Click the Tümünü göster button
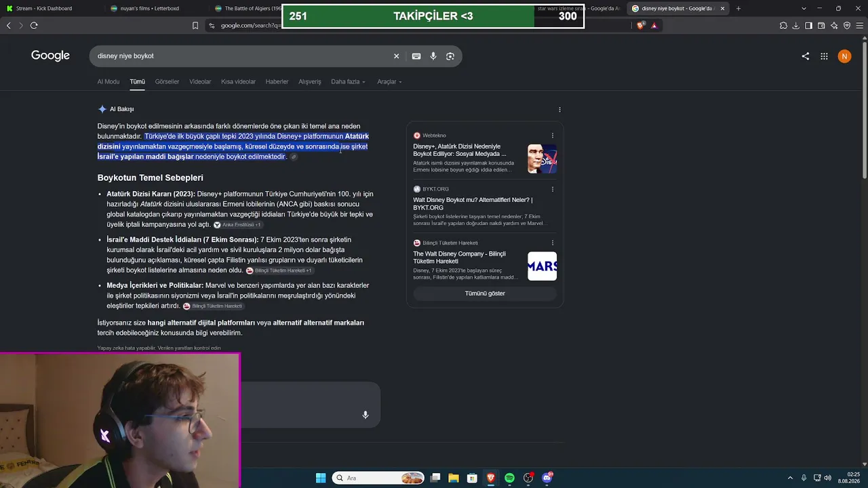This screenshot has height=488, width=868. click(x=485, y=293)
